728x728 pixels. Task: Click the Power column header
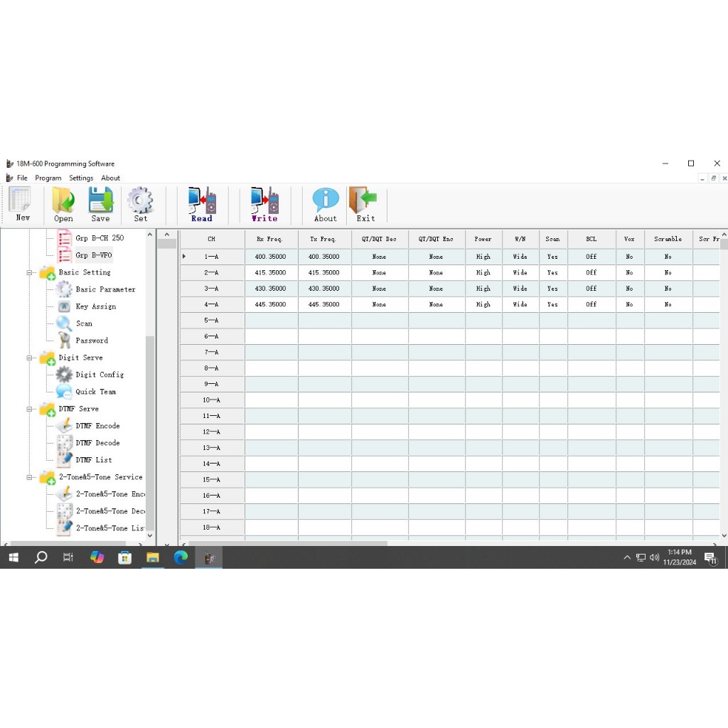pyautogui.click(x=483, y=239)
